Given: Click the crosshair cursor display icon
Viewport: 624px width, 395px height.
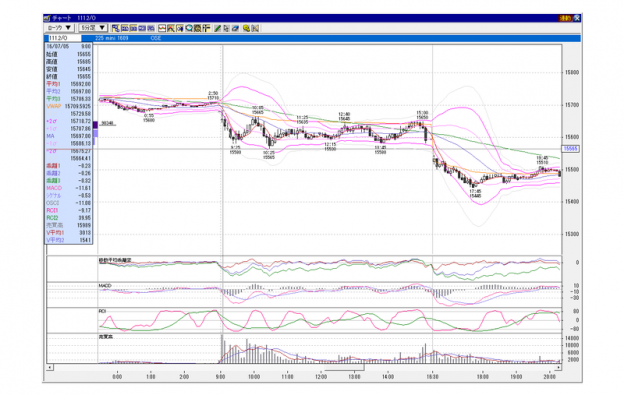Looking at the screenshot, I should click(x=206, y=28).
